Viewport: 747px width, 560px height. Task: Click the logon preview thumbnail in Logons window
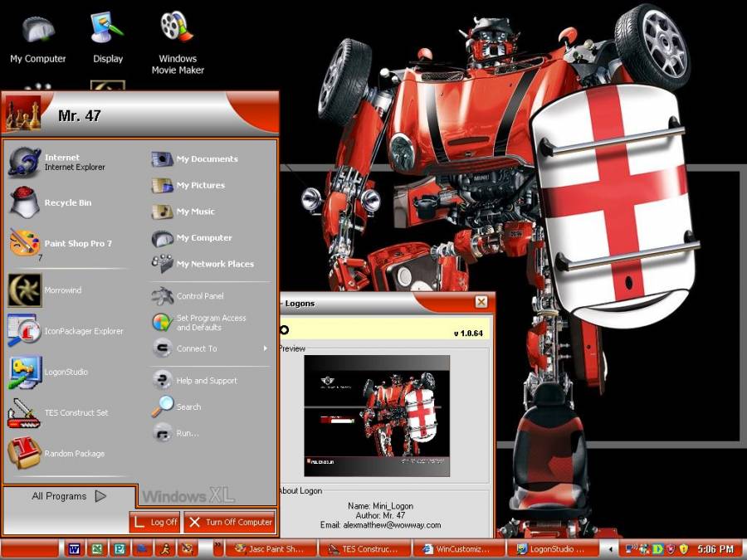tap(377, 416)
